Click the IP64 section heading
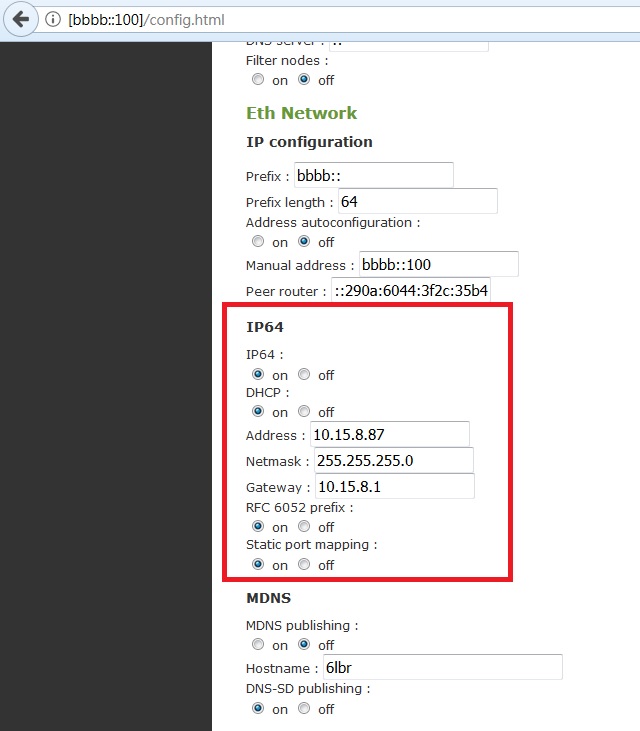The width and height of the screenshot is (640, 731). (265, 327)
